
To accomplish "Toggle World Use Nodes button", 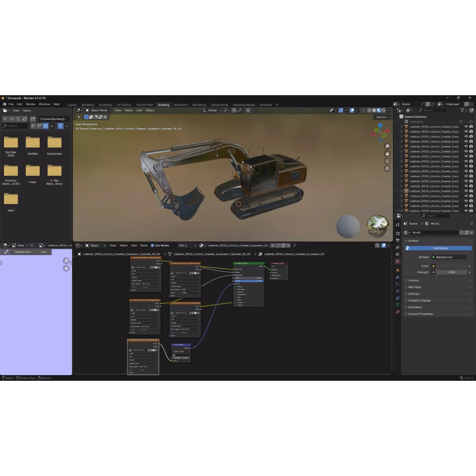I will point(439,248).
